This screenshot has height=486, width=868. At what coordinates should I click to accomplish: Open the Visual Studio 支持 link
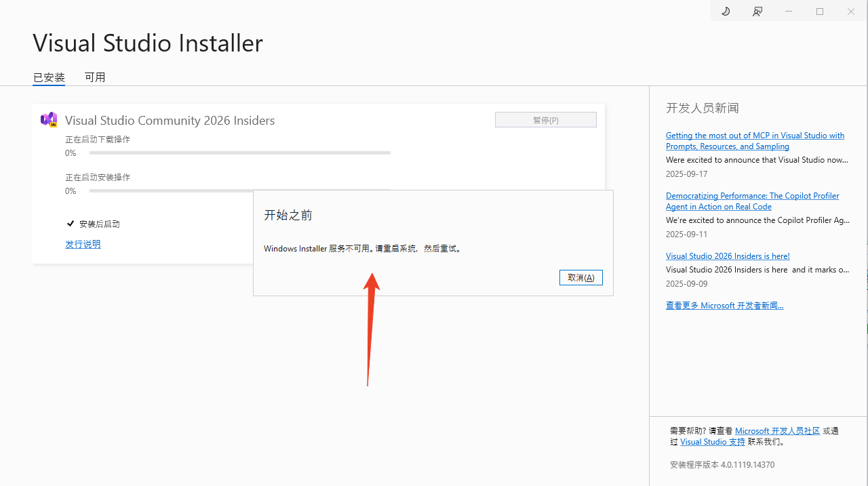(x=713, y=442)
